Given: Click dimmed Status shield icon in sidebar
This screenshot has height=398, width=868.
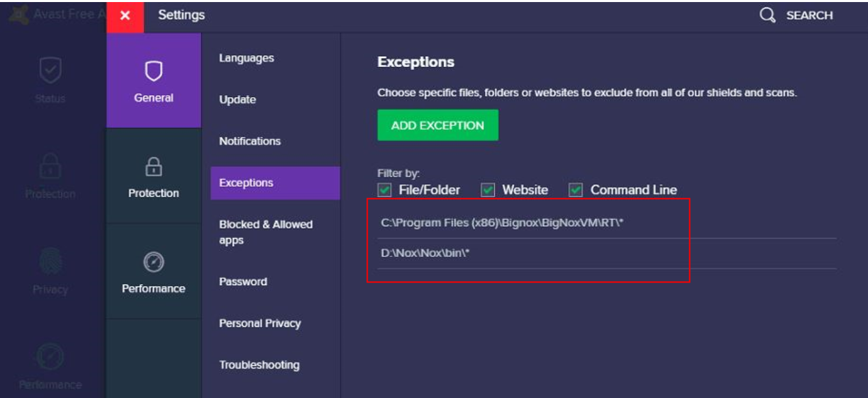Looking at the screenshot, I should coord(51,70).
